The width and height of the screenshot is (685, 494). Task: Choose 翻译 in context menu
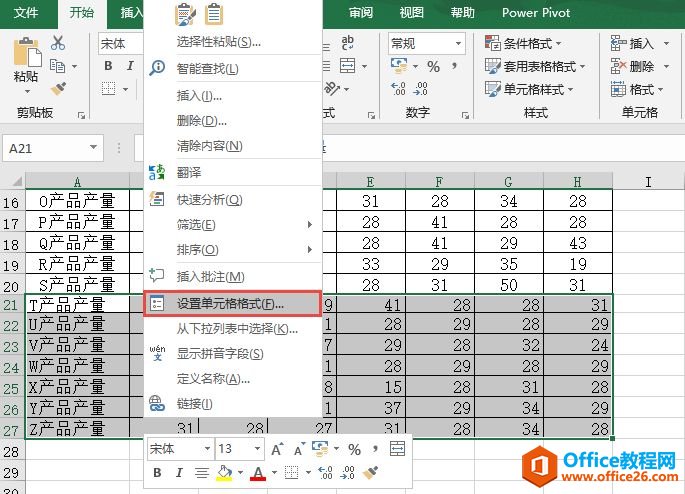point(233,173)
